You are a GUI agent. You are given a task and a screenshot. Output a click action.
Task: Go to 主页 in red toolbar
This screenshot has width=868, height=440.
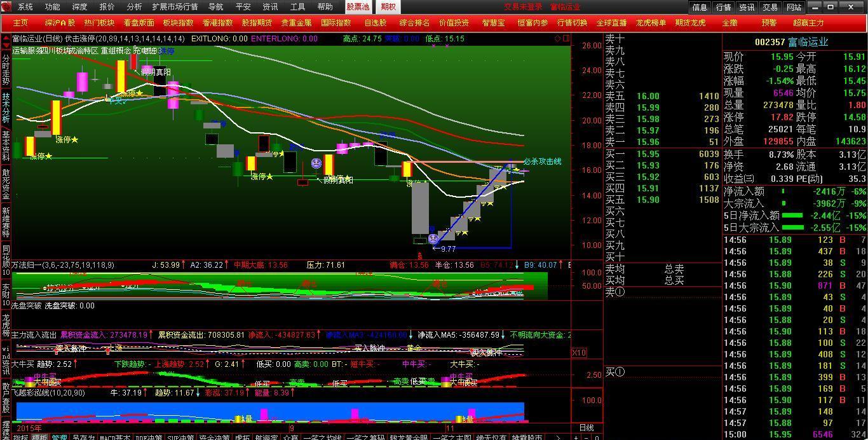tap(21, 22)
